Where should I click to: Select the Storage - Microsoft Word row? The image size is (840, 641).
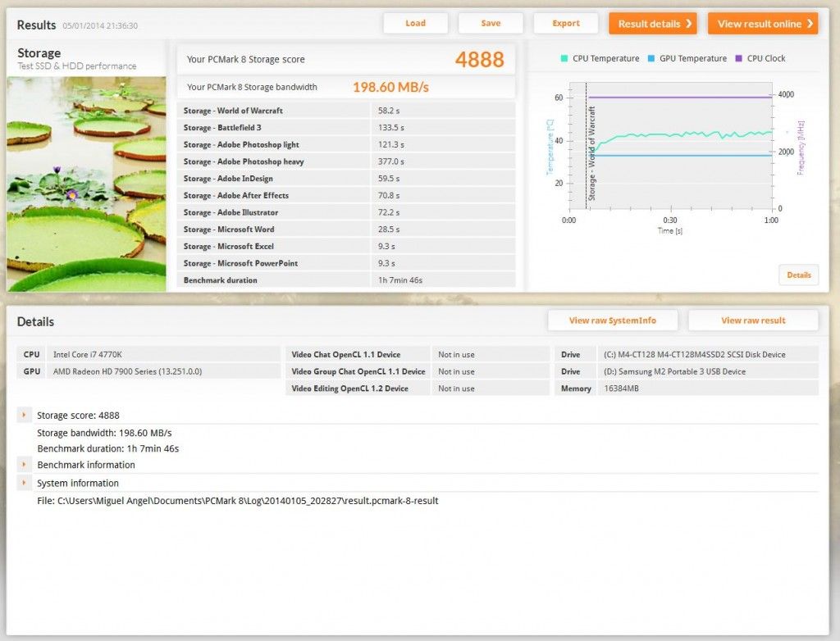pyautogui.click(x=346, y=230)
